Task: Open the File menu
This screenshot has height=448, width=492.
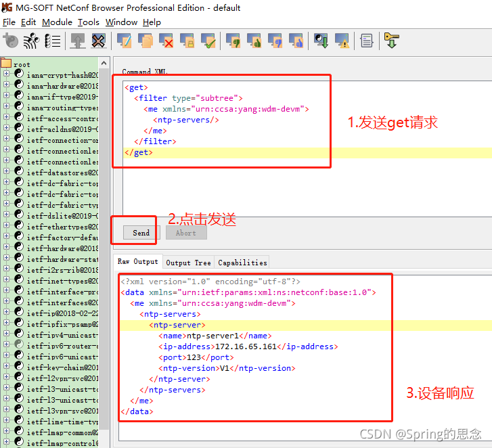Action: (9, 22)
